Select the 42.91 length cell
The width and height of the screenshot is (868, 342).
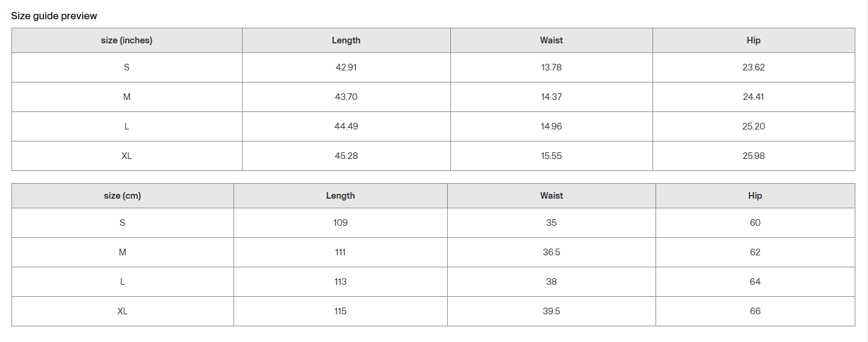[346, 67]
